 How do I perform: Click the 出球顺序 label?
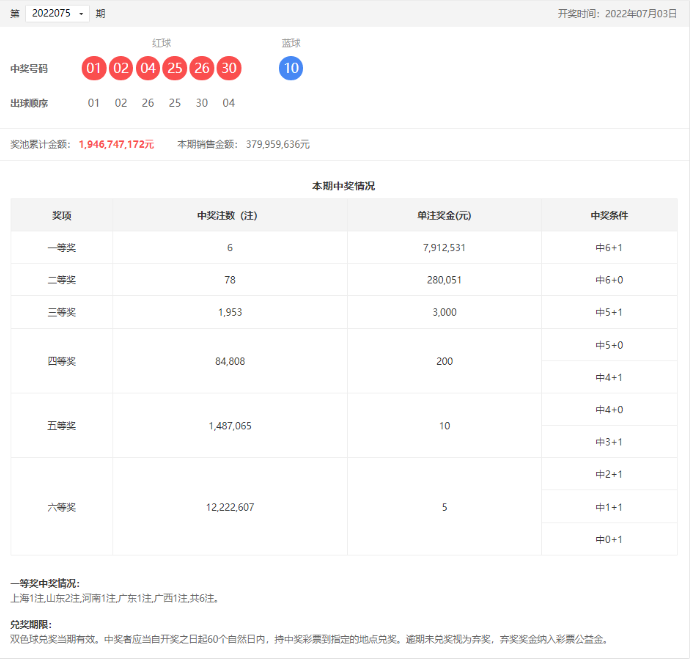29,103
